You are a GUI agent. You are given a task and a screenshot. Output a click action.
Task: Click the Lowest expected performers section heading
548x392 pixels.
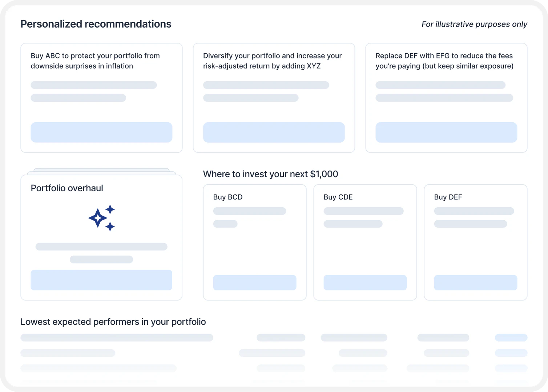click(113, 322)
